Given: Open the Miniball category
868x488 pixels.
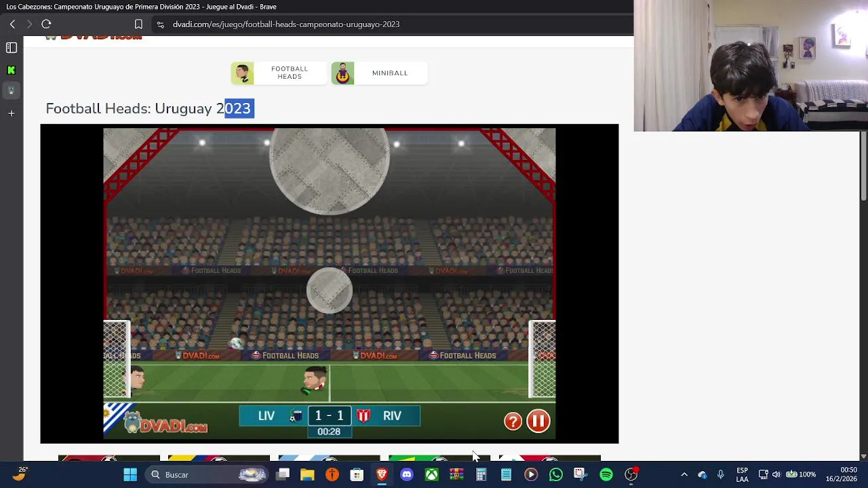Looking at the screenshot, I should coord(379,73).
